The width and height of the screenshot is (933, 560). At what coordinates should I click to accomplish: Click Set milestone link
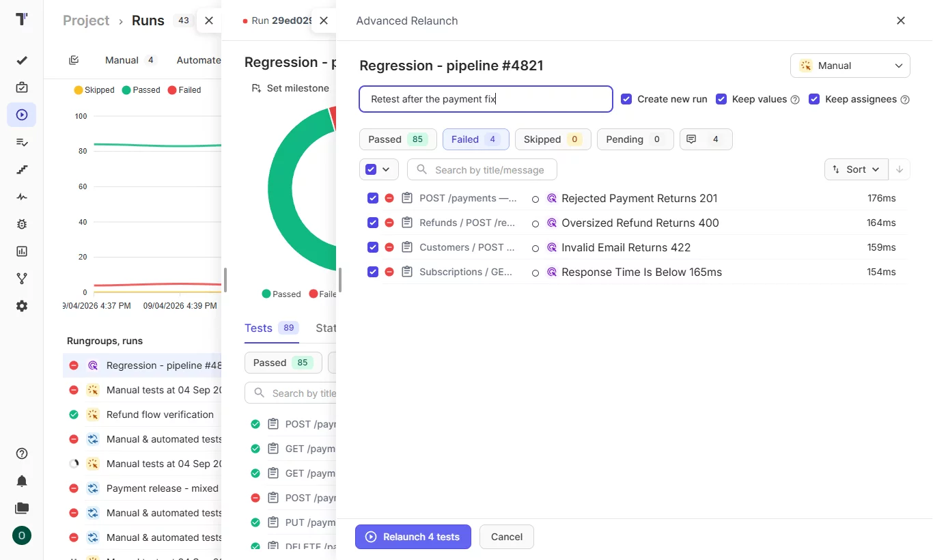tap(298, 88)
